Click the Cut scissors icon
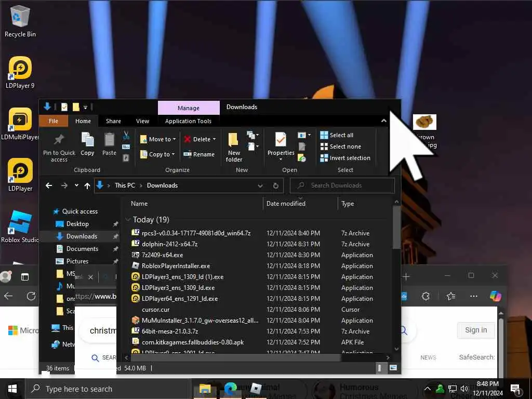 (126, 136)
